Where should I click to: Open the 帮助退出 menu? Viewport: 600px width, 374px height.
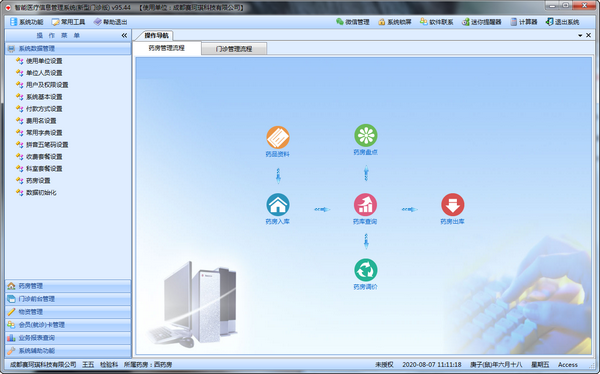point(111,22)
